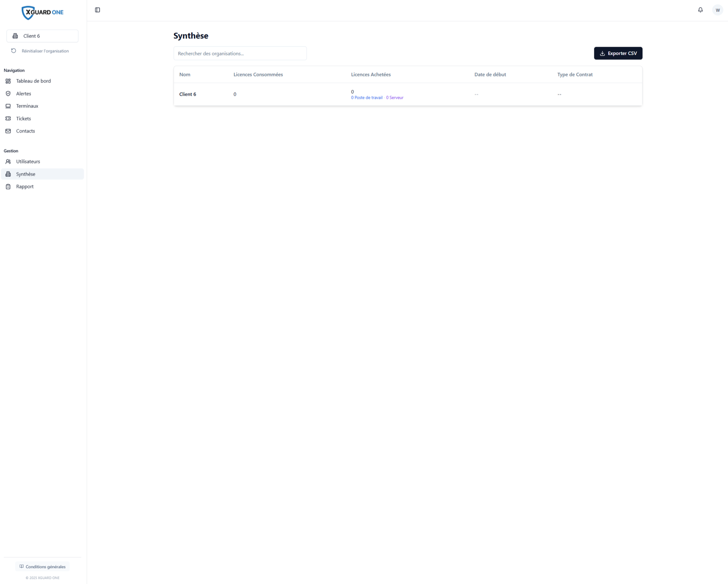728x584 pixels.
Task: Click the book icon beside Conditions générales
Action: 21,567
